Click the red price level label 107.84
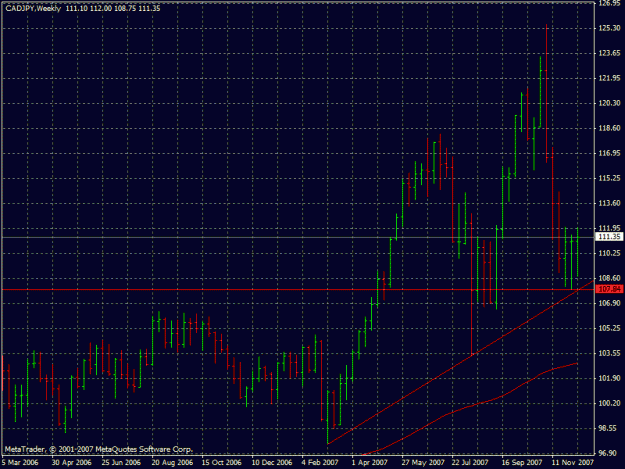Screen dimensions: 625x469 [609, 289]
